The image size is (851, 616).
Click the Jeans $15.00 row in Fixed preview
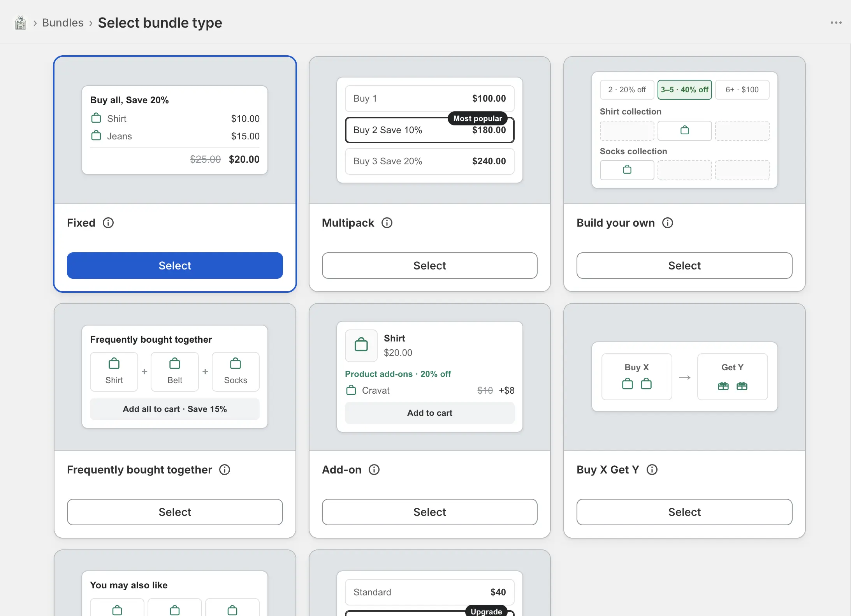pos(175,136)
